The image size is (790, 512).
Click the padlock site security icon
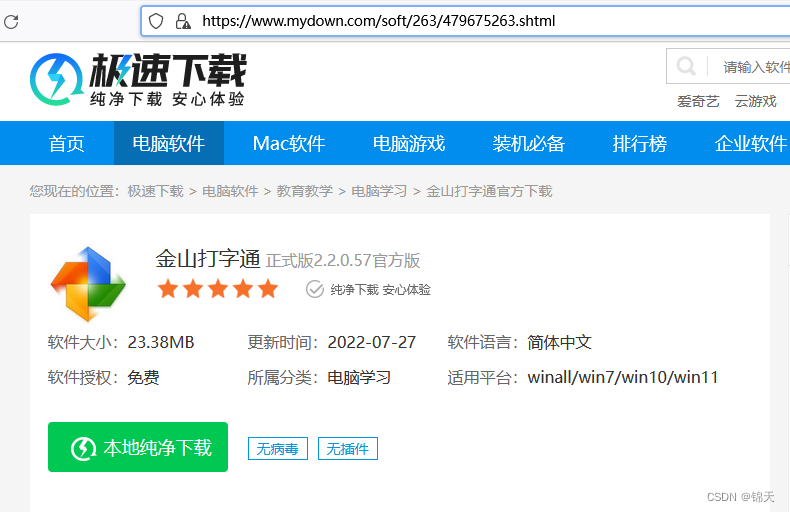pyautogui.click(x=183, y=21)
